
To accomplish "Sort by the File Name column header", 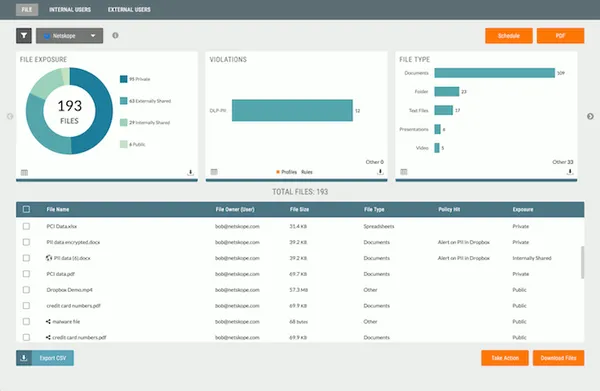I will point(58,209).
